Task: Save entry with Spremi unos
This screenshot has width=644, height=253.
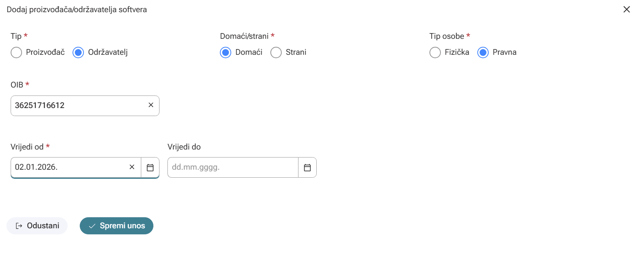Action: point(117,226)
